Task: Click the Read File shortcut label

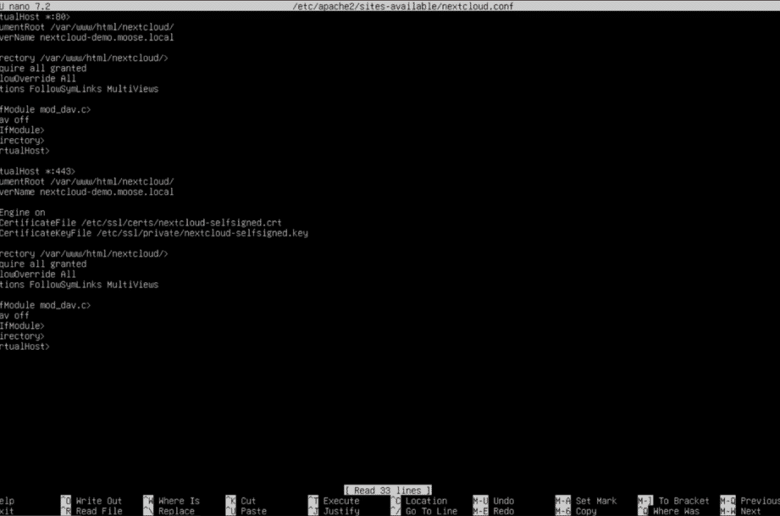Action: [98, 511]
